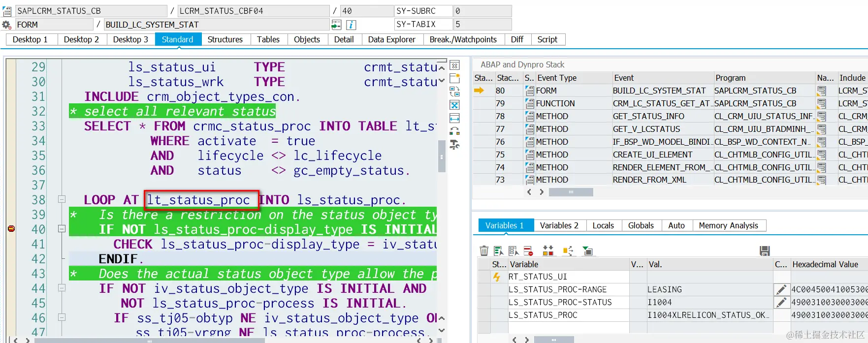The image size is (868, 343).
Task: Click the edit pencil for LS_STATUS_PROC-RANGE
Action: tap(781, 289)
